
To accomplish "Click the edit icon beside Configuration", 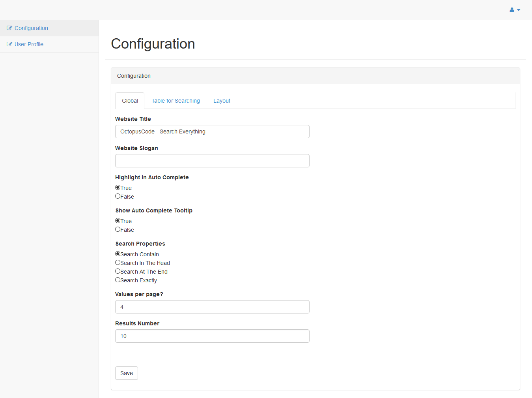I will tap(9, 28).
